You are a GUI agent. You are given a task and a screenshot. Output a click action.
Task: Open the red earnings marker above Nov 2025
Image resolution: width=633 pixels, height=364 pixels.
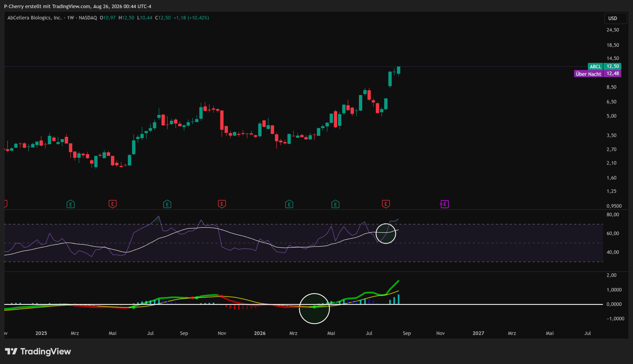point(222,204)
